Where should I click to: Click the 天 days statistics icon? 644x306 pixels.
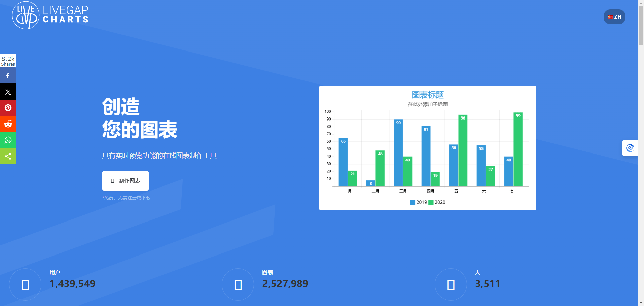click(451, 284)
